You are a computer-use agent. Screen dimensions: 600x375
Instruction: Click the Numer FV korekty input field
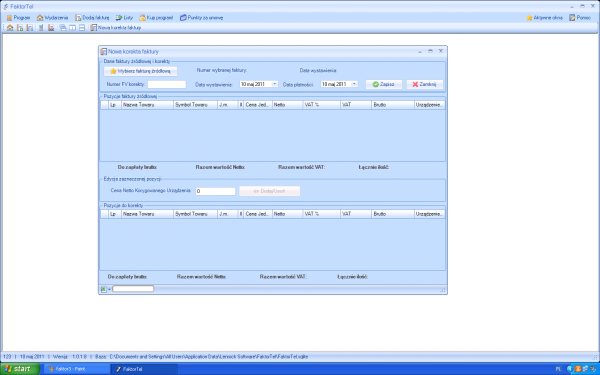point(166,84)
